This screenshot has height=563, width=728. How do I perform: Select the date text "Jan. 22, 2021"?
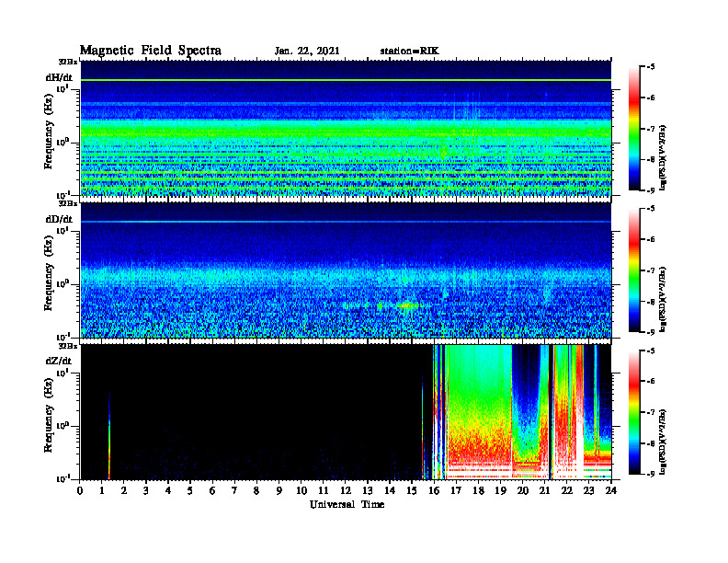[307, 52]
